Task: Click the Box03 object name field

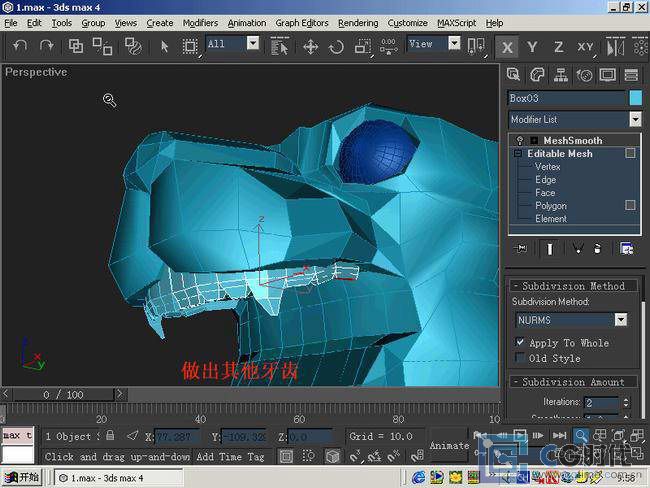Action: (x=566, y=98)
